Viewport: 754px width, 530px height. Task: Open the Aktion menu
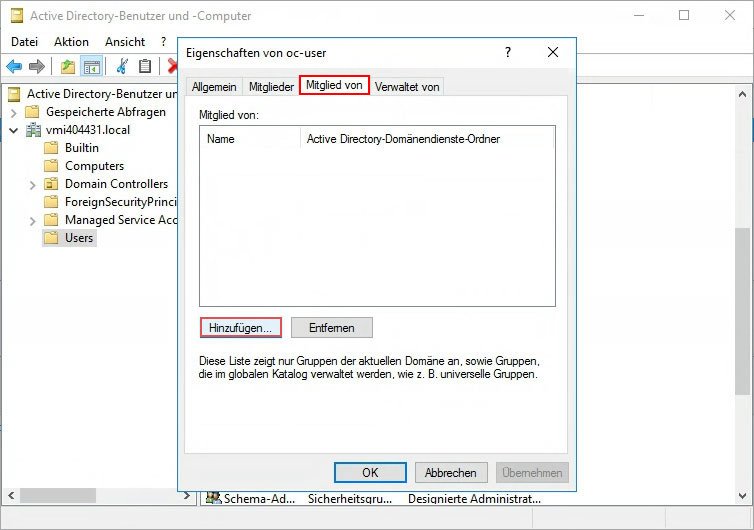pos(71,42)
